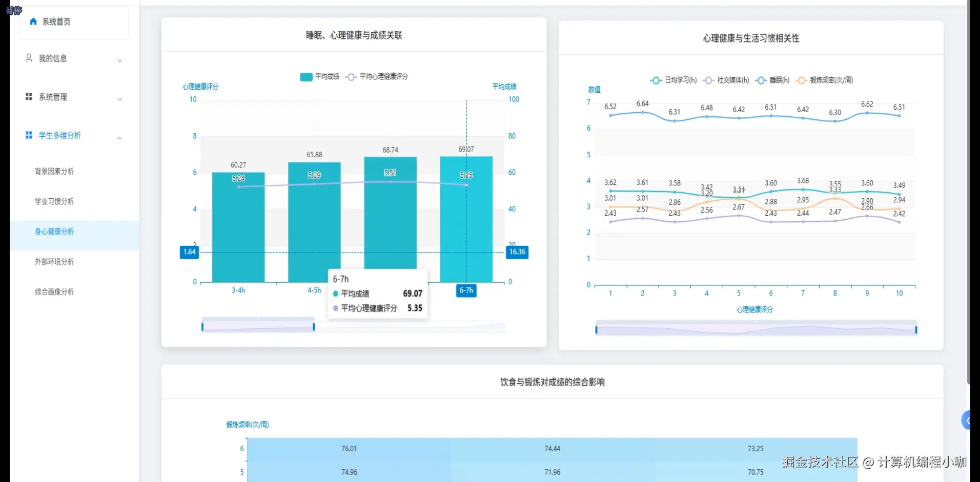This screenshot has width=980, height=482.
Task: Expand the 我的信息 menu chevron
Action: point(120,60)
